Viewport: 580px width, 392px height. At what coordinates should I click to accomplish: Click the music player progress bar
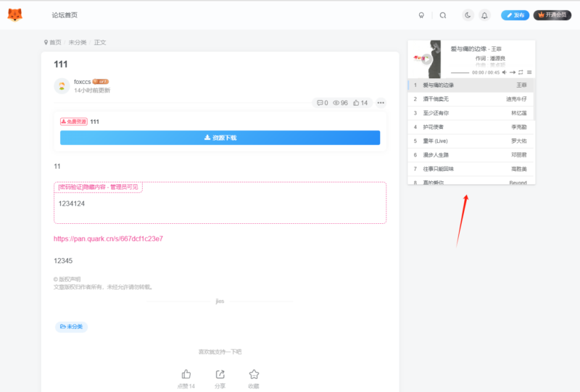click(x=460, y=72)
